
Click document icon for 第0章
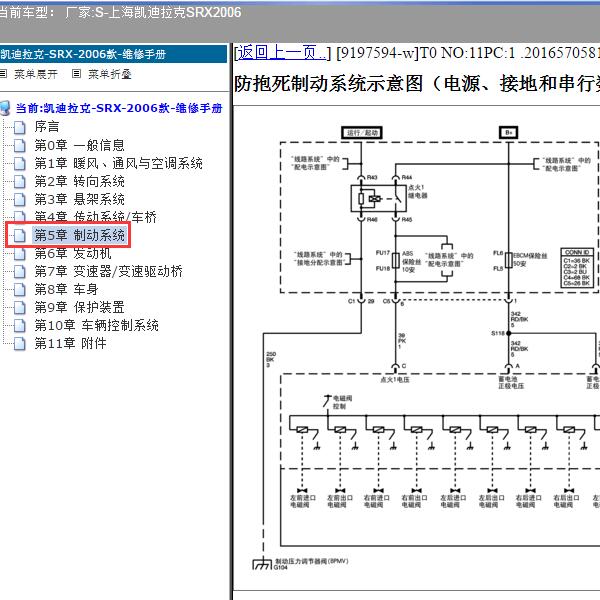(20, 145)
